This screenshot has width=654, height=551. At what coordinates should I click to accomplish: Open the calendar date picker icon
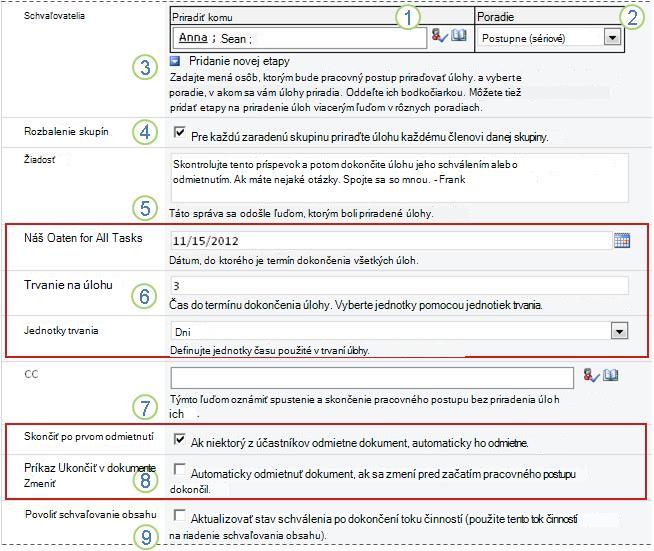click(622, 240)
